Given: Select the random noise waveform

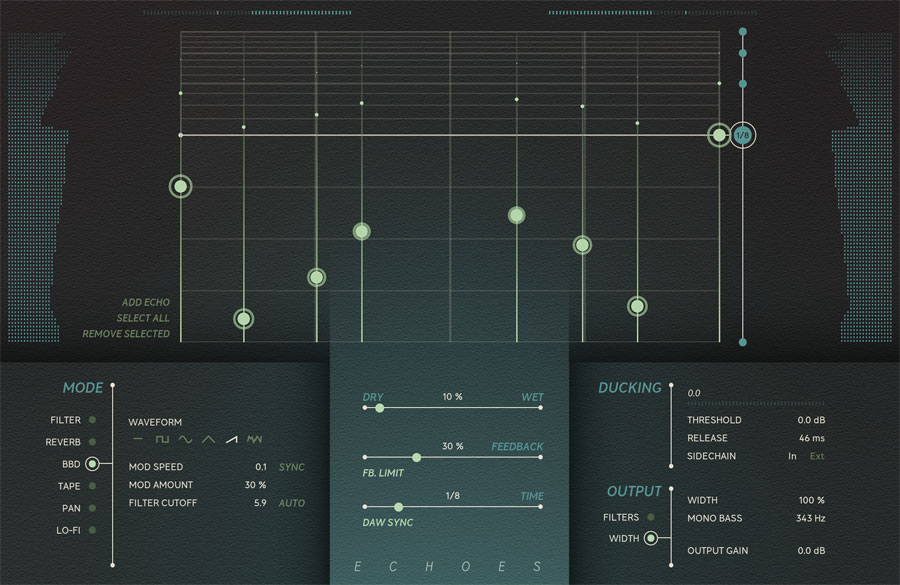Looking at the screenshot, I should coord(253,438).
